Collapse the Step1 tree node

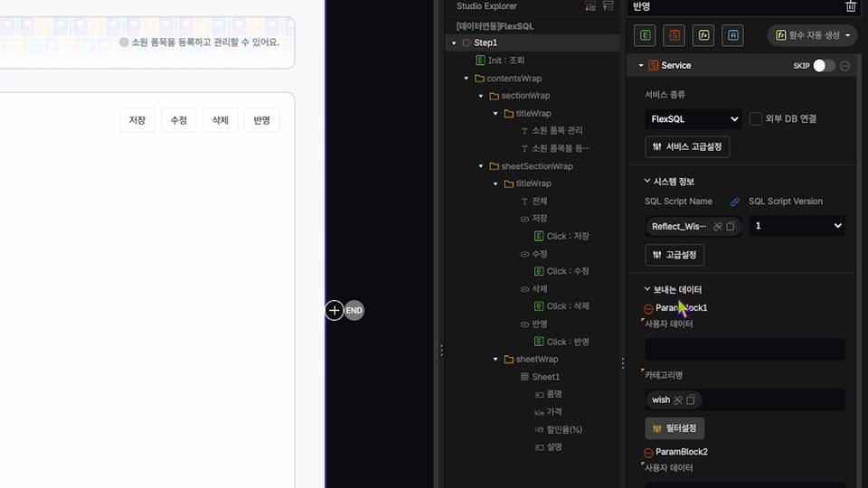[454, 42]
